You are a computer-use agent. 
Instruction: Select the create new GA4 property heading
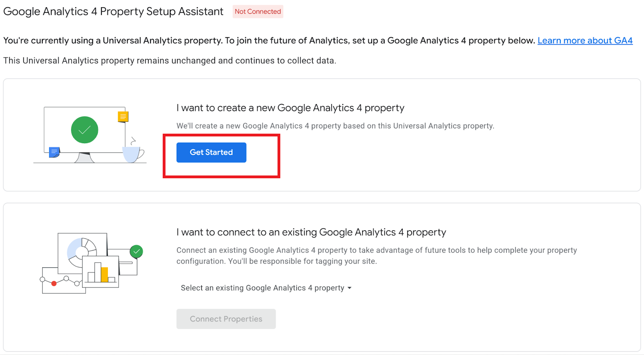(x=290, y=107)
